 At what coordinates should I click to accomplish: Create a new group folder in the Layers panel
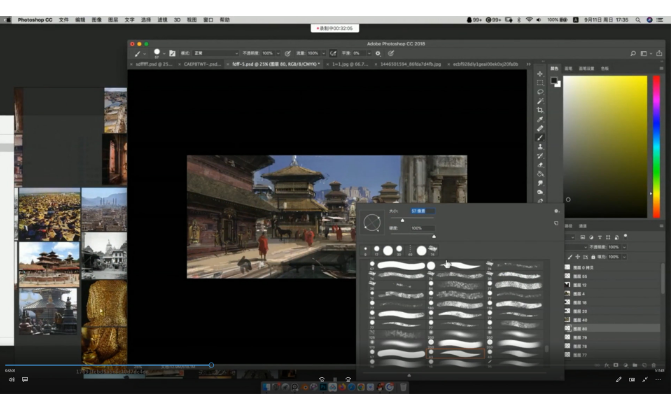click(635, 365)
